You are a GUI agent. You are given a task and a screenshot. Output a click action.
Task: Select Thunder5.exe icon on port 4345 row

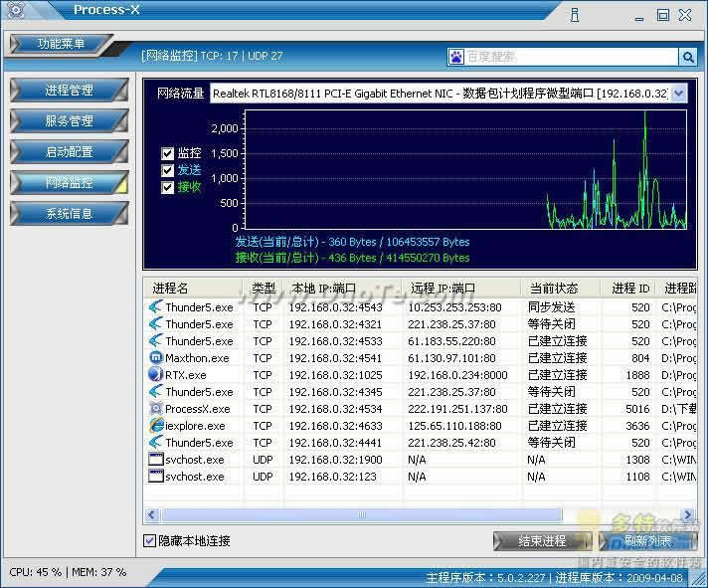156,392
